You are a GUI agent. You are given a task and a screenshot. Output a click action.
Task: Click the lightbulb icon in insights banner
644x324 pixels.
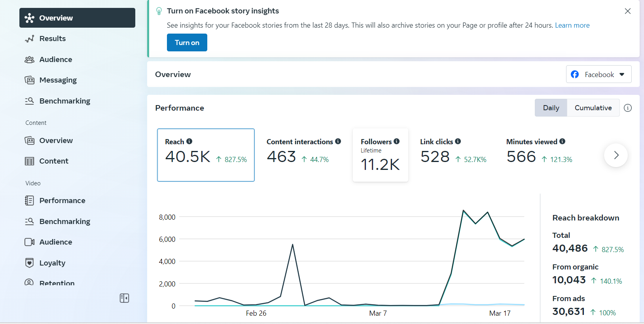(159, 11)
